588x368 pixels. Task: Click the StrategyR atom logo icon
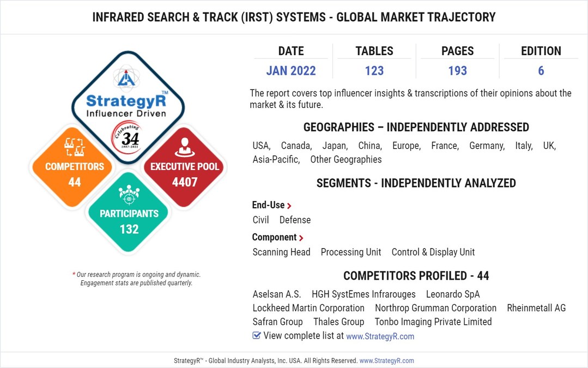pos(126,77)
